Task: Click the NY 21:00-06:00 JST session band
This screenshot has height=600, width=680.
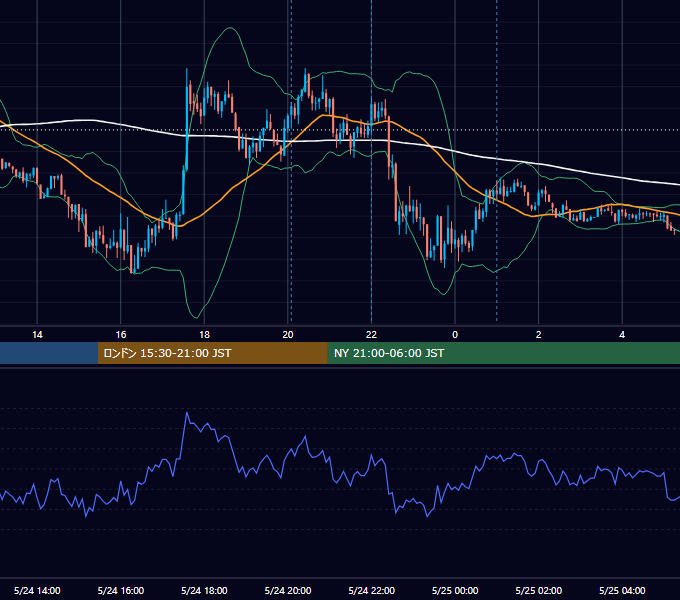Action: pos(503,353)
